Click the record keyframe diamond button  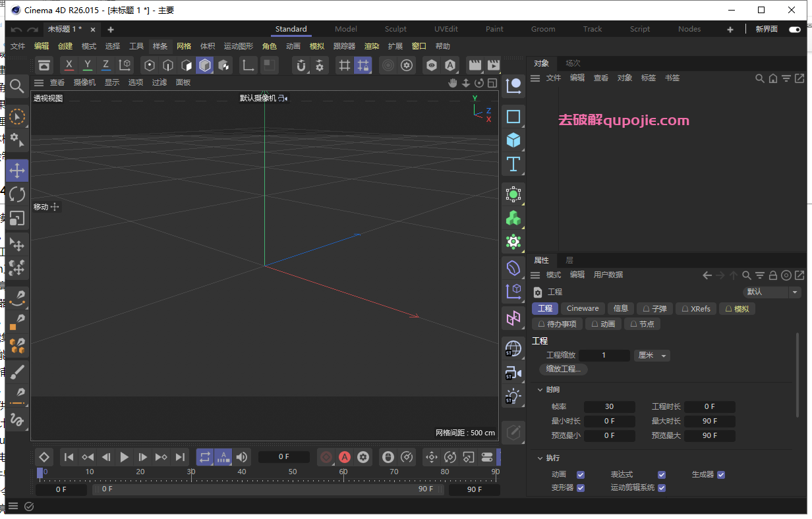(x=43, y=456)
